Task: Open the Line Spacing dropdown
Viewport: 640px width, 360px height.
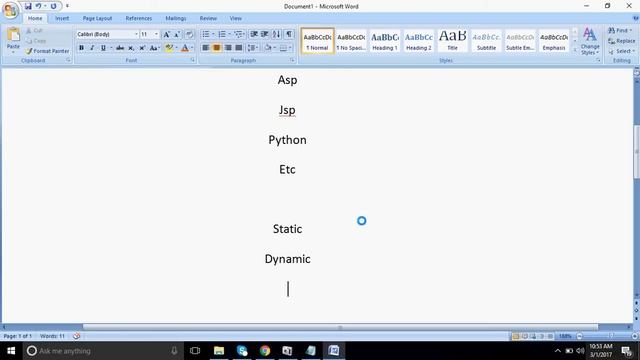Action: (253, 48)
